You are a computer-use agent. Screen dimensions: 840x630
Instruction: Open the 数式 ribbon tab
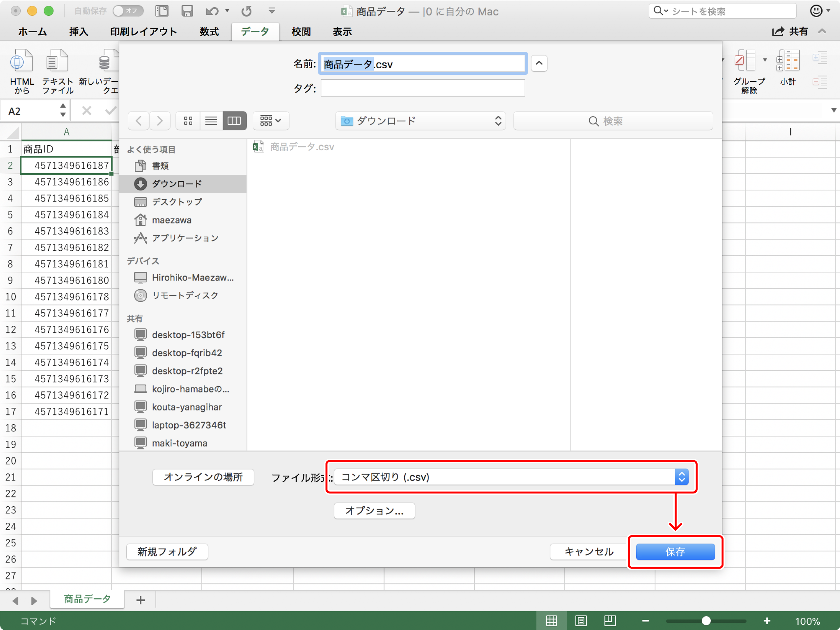[x=209, y=32]
